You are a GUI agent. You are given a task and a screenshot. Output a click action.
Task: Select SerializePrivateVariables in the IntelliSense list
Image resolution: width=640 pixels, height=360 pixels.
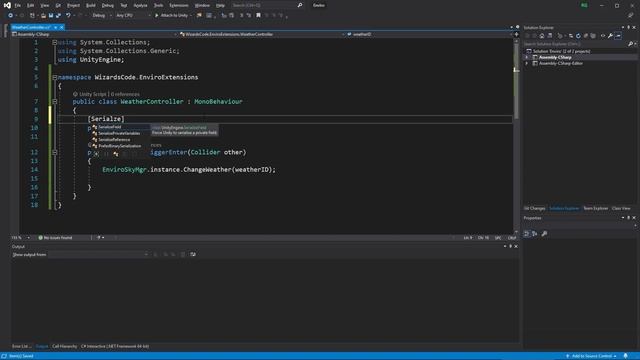120,133
